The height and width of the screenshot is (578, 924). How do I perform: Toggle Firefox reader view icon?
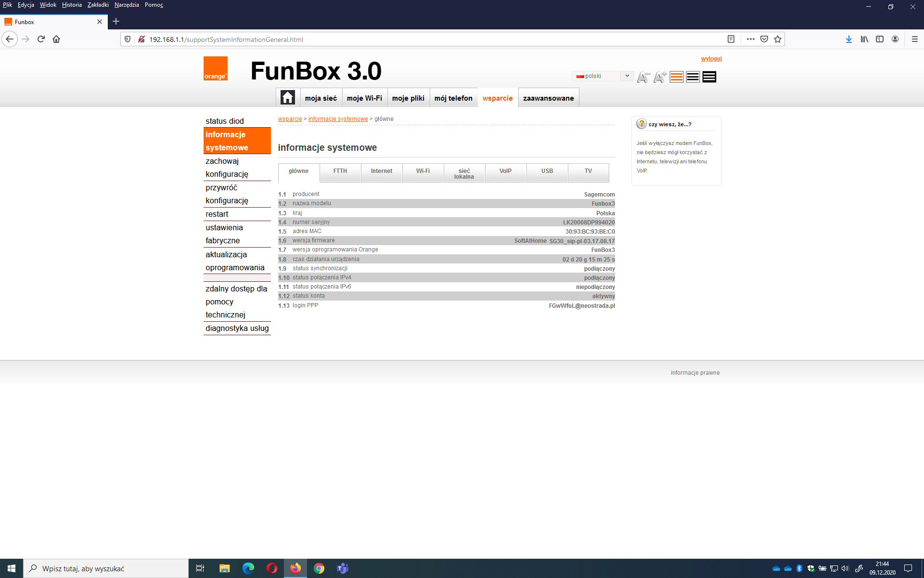(731, 39)
